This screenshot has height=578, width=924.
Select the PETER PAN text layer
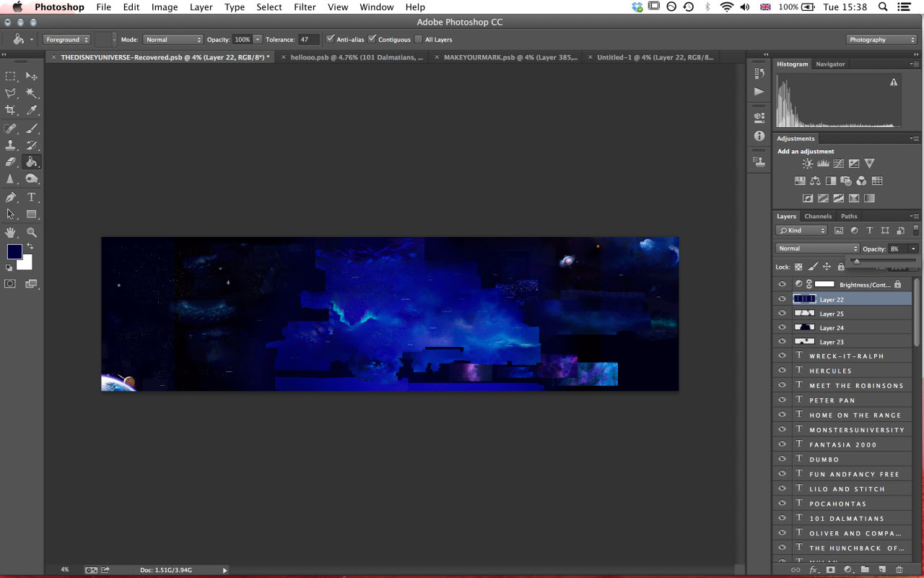tap(832, 400)
